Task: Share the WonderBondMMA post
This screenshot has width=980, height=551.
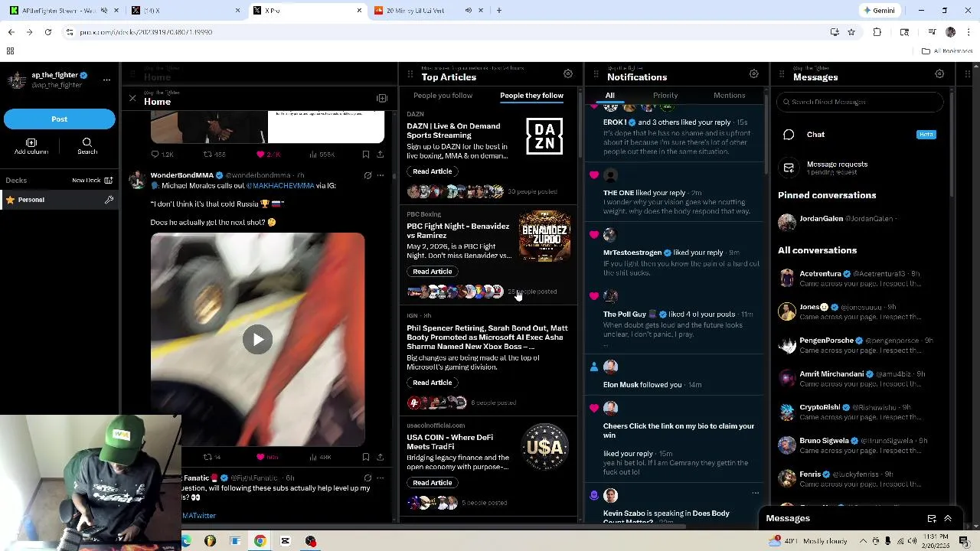Action: [x=380, y=457]
